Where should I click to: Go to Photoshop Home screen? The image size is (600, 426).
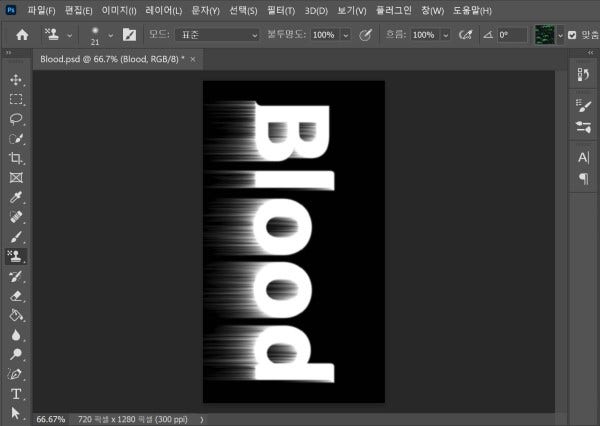[22, 35]
